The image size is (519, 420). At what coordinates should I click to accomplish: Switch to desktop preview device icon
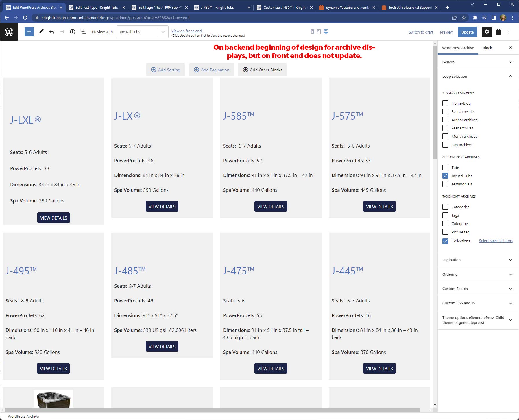pyautogui.click(x=326, y=32)
